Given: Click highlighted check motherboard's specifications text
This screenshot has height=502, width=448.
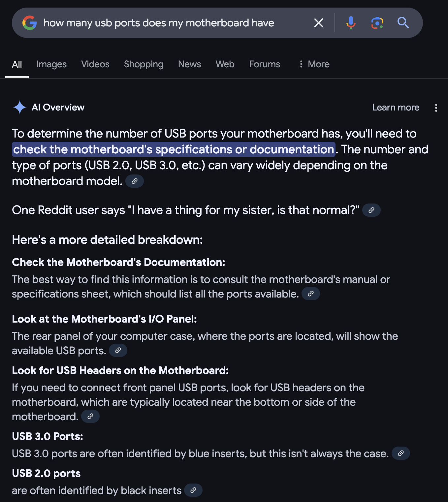Looking at the screenshot, I should pos(174,149).
